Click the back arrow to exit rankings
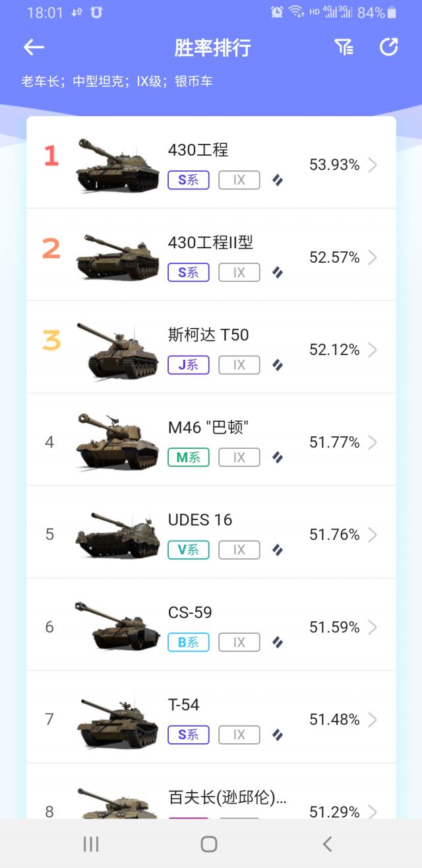The image size is (422, 868). 33,48
